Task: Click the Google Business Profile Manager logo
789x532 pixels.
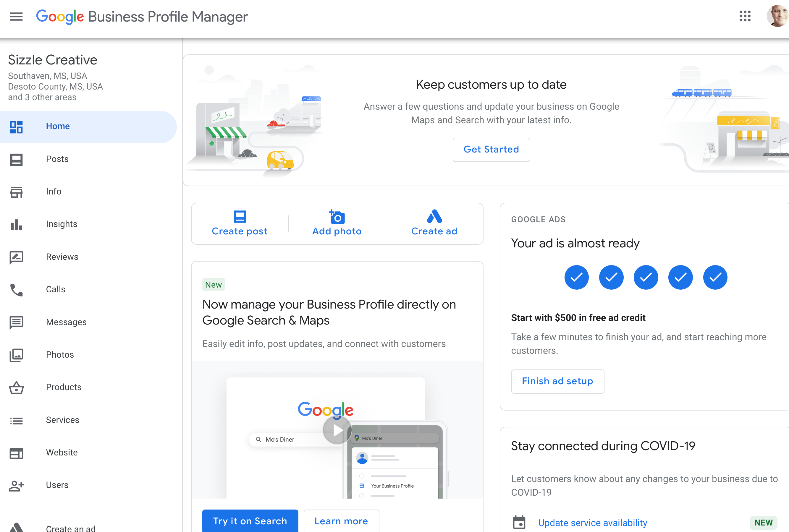Action: pos(142,17)
